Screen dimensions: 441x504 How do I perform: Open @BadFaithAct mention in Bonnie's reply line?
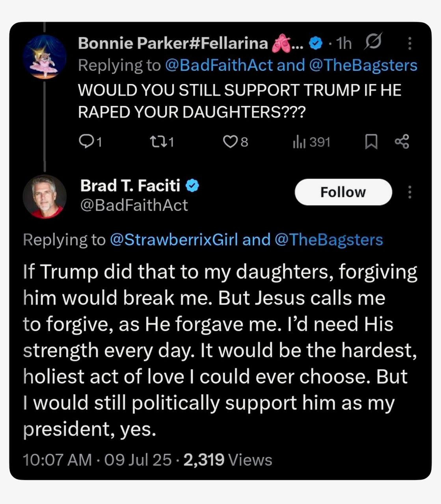(219, 65)
